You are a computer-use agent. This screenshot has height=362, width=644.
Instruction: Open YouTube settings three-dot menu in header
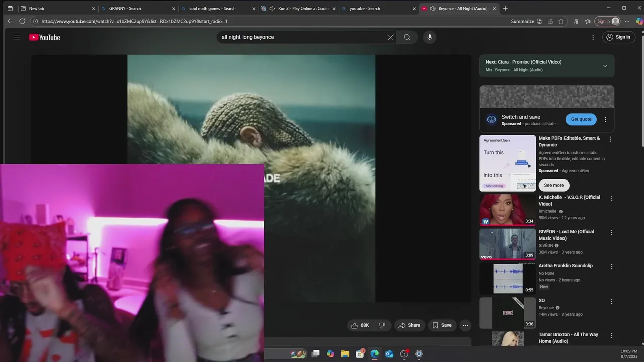click(593, 37)
